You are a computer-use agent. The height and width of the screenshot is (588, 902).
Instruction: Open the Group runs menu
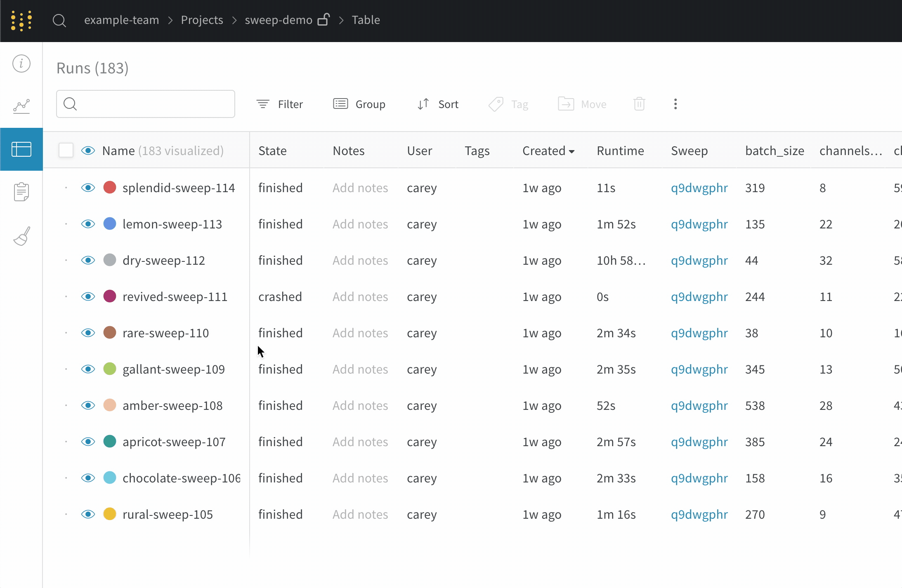359,104
